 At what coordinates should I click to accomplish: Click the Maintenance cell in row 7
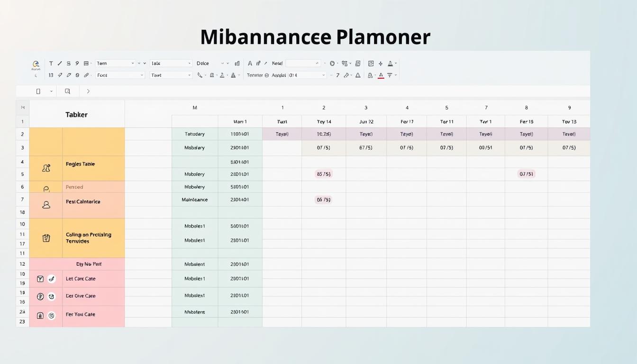(x=195, y=200)
